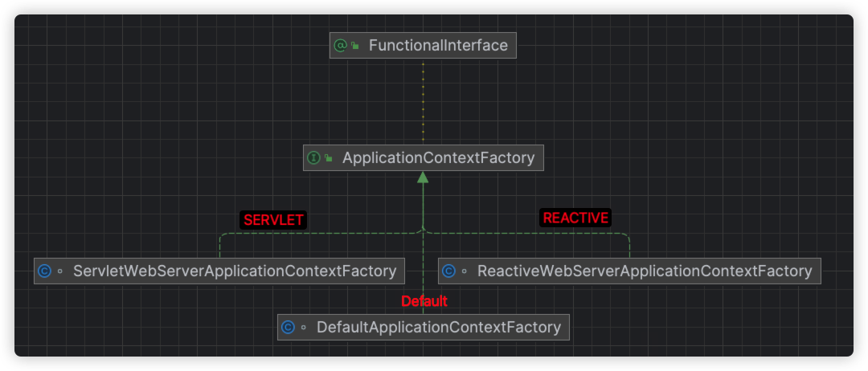Click the class icon on ServletWebServerApplicationContextFactory

(x=45, y=271)
